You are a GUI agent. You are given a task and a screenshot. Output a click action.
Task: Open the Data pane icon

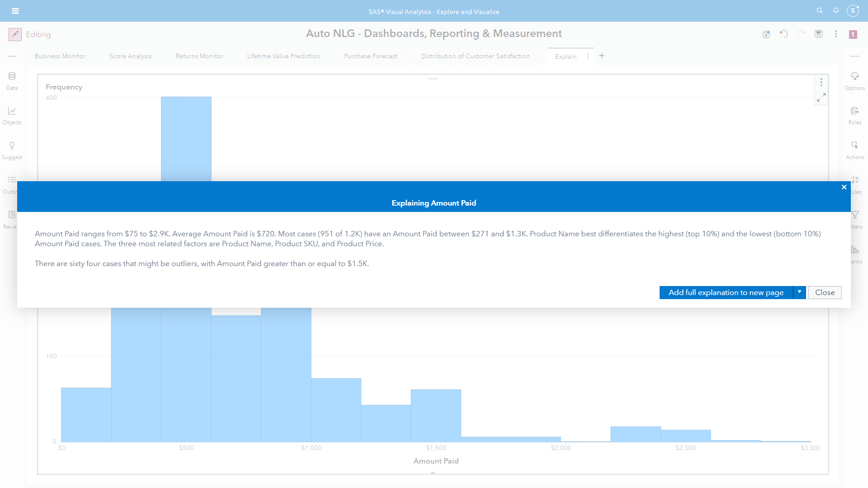click(12, 80)
